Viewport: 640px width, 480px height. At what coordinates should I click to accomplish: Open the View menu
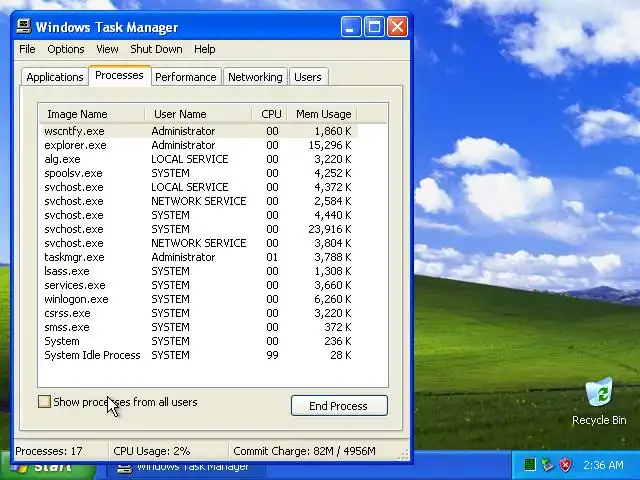click(x=107, y=49)
